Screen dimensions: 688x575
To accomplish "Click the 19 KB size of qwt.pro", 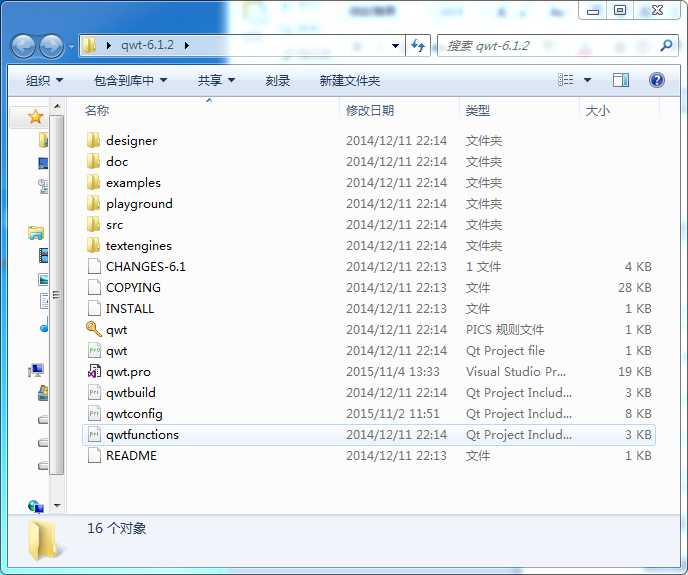I will tap(635, 372).
